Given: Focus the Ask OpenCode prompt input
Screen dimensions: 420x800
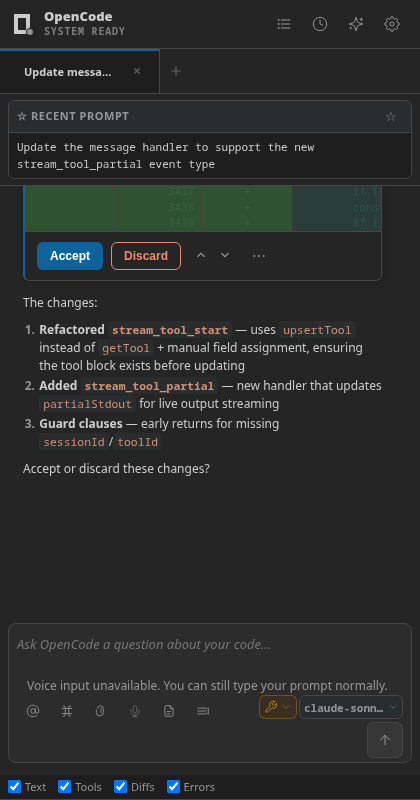Looking at the screenshot, I should [210, 645].
